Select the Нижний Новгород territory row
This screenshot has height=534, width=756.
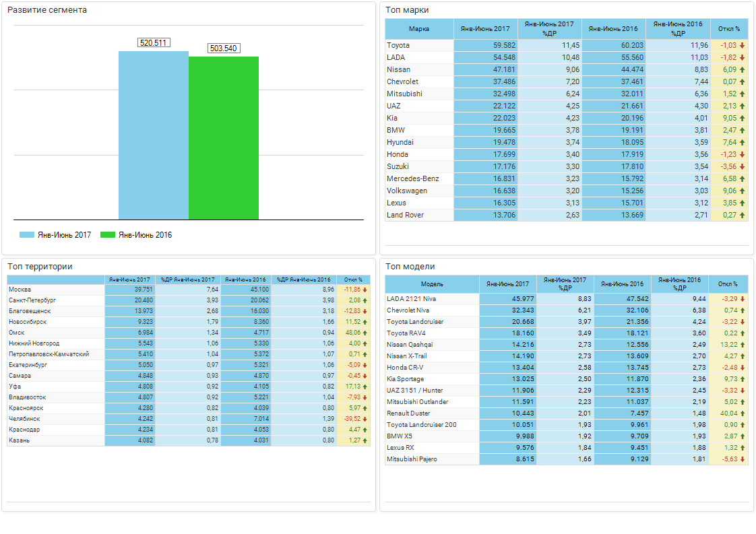[x=189, y=343]
